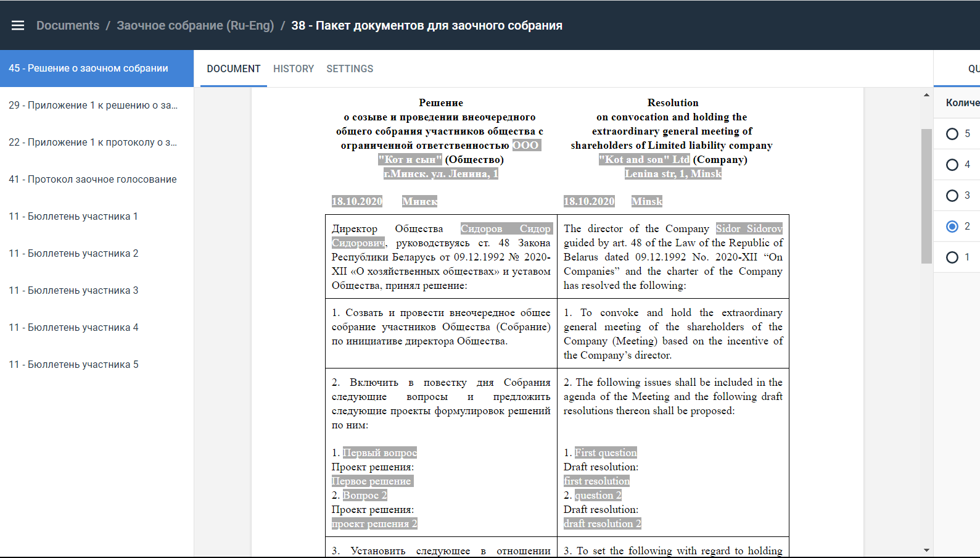Open the SETTINGS tab

coord(350,69)
